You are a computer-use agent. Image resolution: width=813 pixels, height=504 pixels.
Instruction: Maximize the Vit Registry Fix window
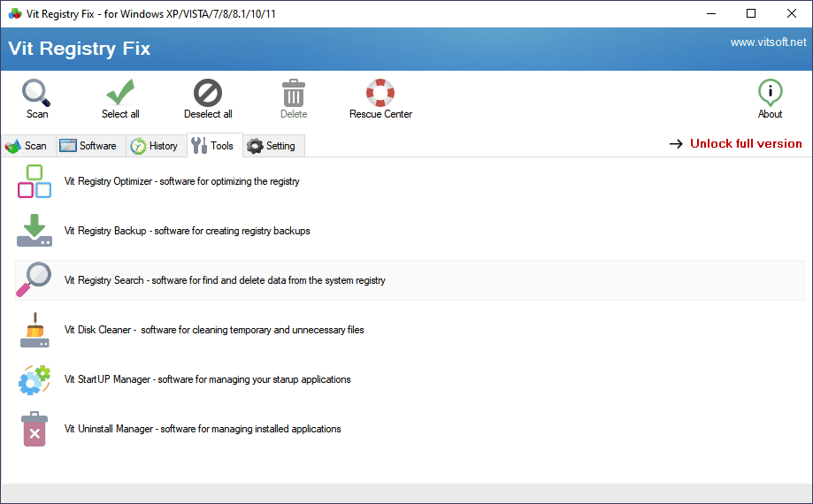pyautogui.click(x=751, y=14)
